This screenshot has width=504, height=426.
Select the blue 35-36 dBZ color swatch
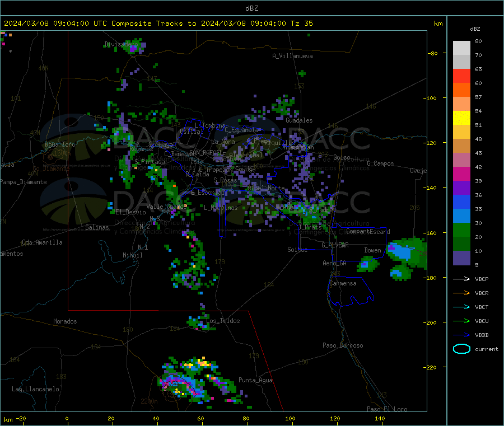point(461,202)
